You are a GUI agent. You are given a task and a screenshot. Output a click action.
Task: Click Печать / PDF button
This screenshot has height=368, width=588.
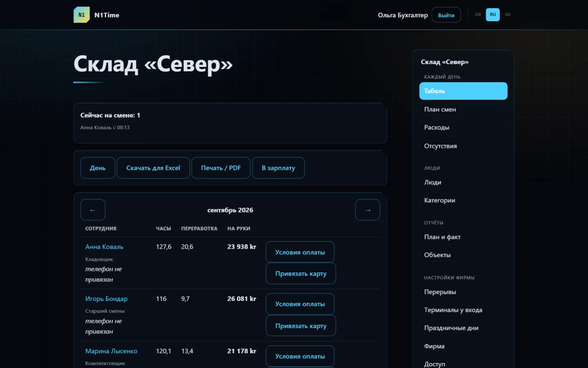coord(221,168)
